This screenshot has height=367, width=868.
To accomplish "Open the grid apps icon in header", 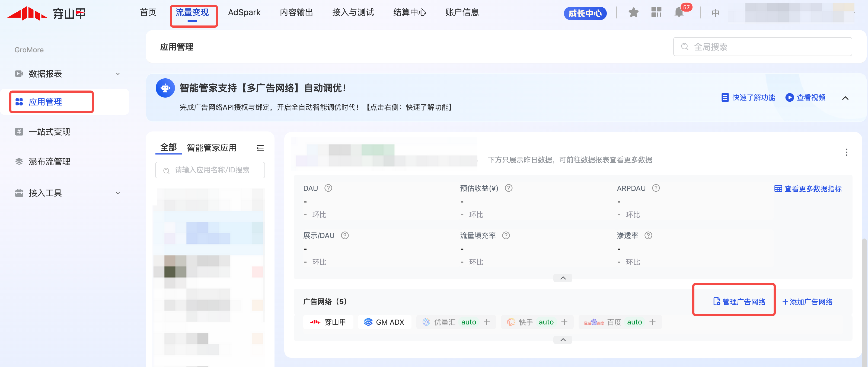I will (656, 12).
